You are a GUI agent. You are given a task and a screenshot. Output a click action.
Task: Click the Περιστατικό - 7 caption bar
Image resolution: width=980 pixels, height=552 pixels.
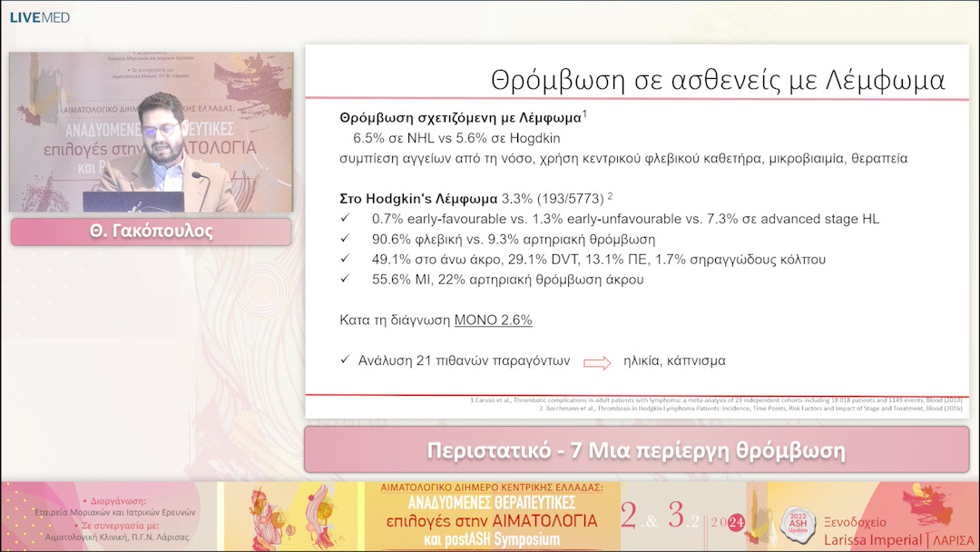click(x=636, y=450)
